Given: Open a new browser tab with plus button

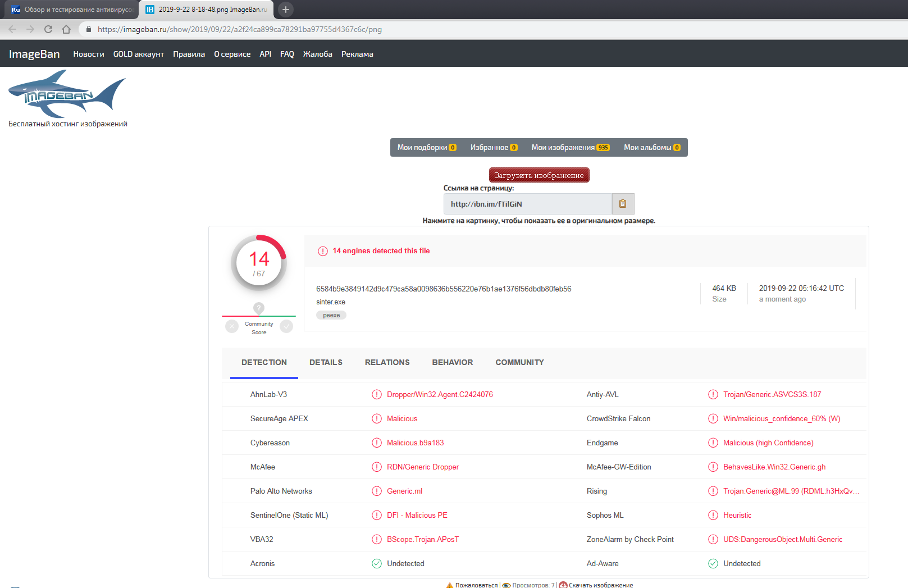Looking at the screenshot, I should tap(286, 10).
